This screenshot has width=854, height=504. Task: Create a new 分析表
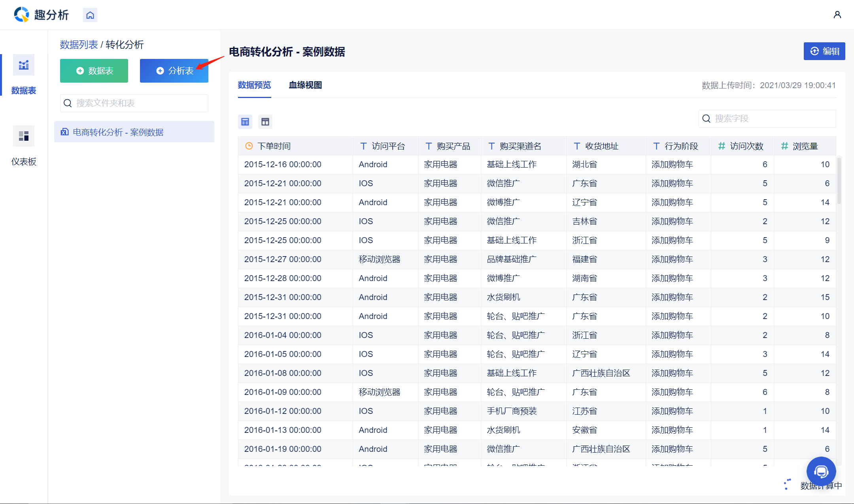174,71
